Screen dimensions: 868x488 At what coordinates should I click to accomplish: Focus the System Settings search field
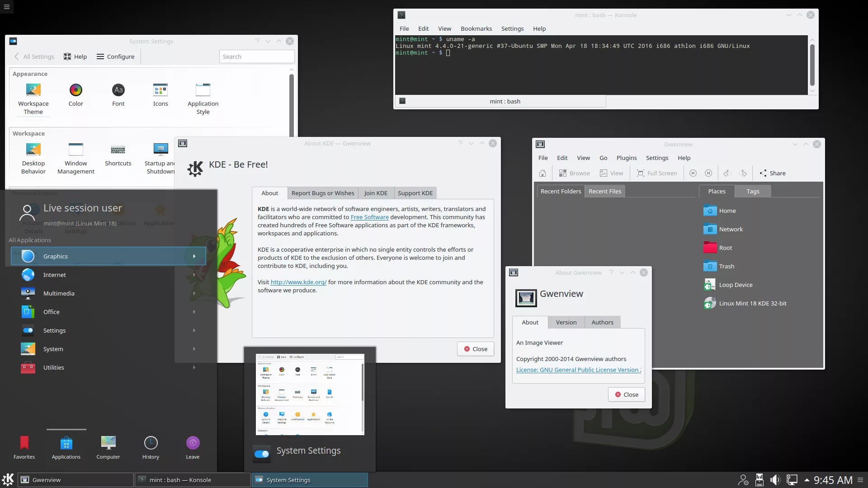(x=257, y=56)
